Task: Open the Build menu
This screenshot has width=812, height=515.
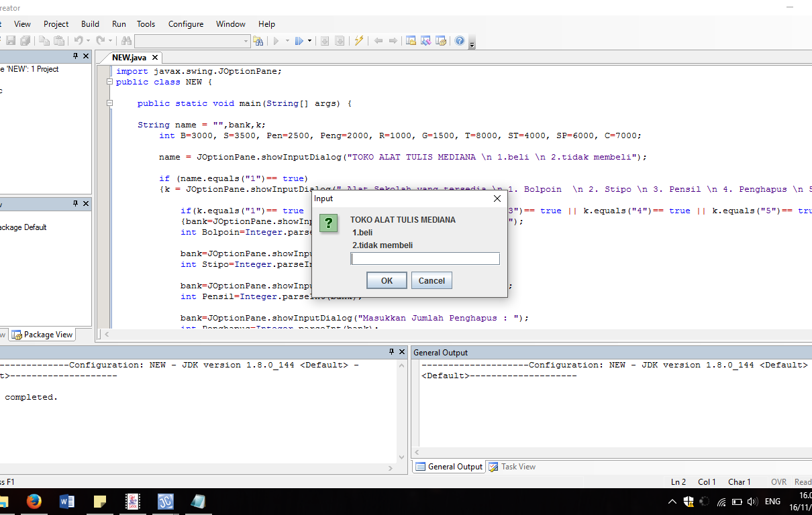Action: [x=91, y=23]
